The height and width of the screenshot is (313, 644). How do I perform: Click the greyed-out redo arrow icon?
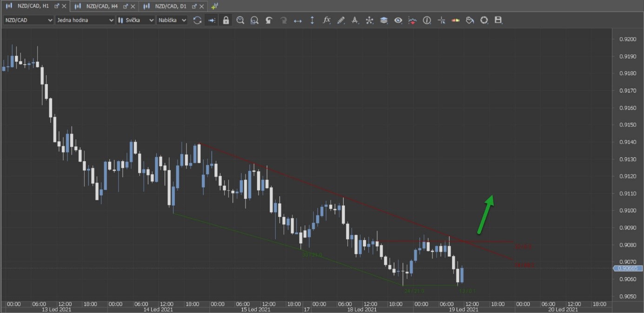pos(283,20)
